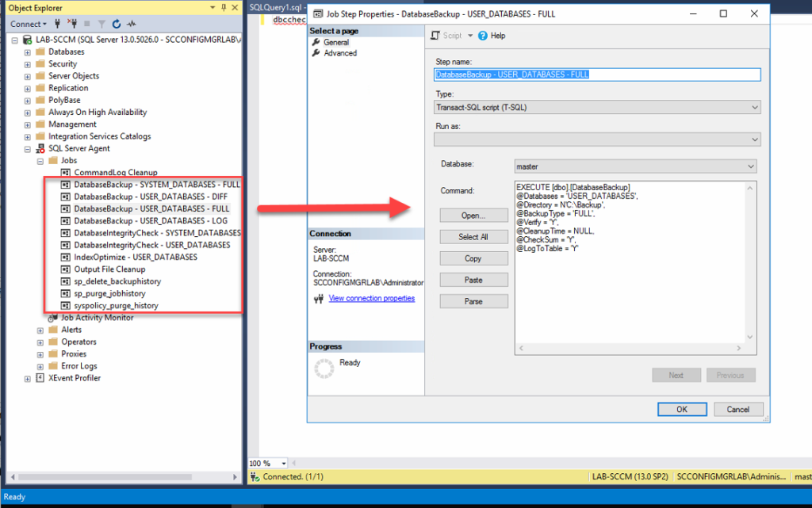
Task: Click the Paste button
Action: (x=473, y=280)
